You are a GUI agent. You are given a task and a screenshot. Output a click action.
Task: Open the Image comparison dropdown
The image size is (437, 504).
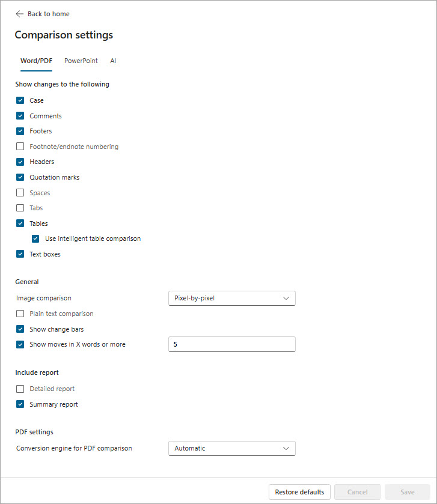tap(231, 298)
